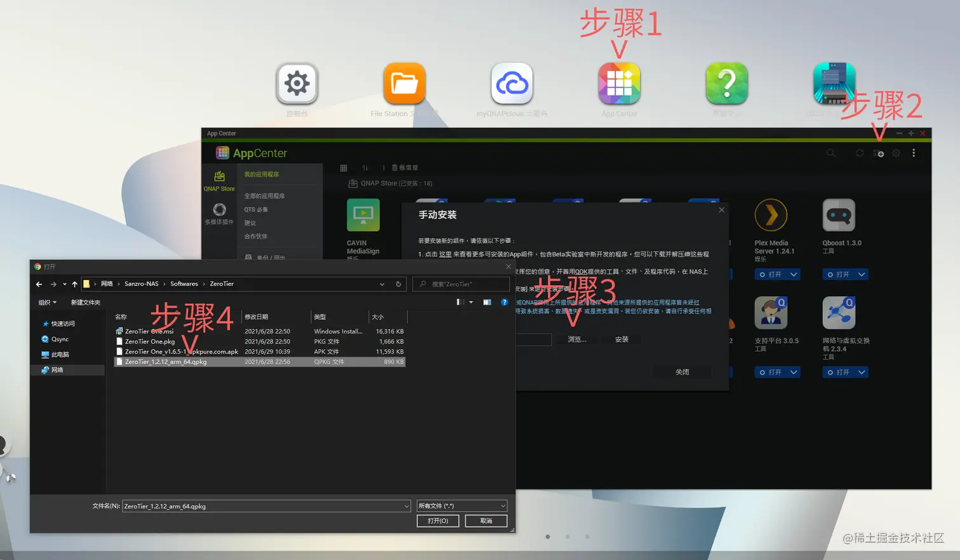Screen dimensions: 960x560
Task: Expand the view options dropdown in file dialog
Action: (x=470, y=302)
